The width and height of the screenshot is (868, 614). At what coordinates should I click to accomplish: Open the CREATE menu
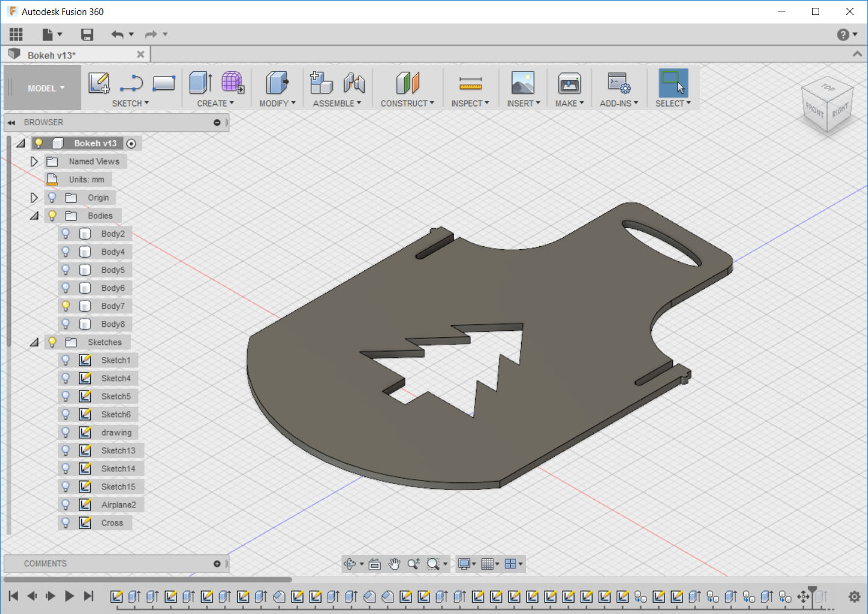(215, 104)
